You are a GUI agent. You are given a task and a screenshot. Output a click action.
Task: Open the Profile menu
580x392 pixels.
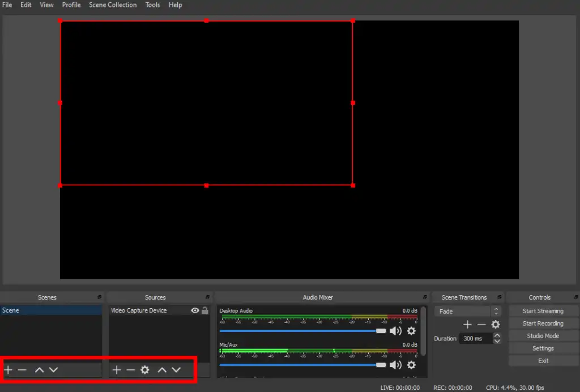coord(71,5)
